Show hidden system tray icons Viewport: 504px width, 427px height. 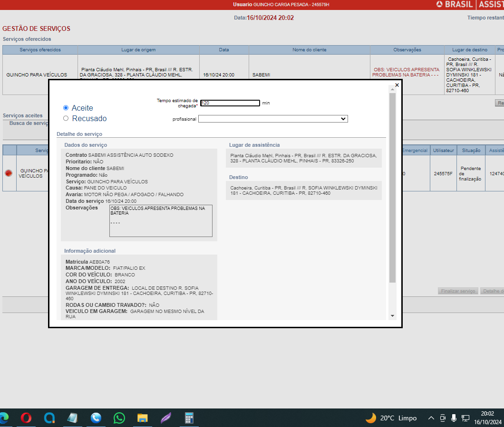point(431,418)
